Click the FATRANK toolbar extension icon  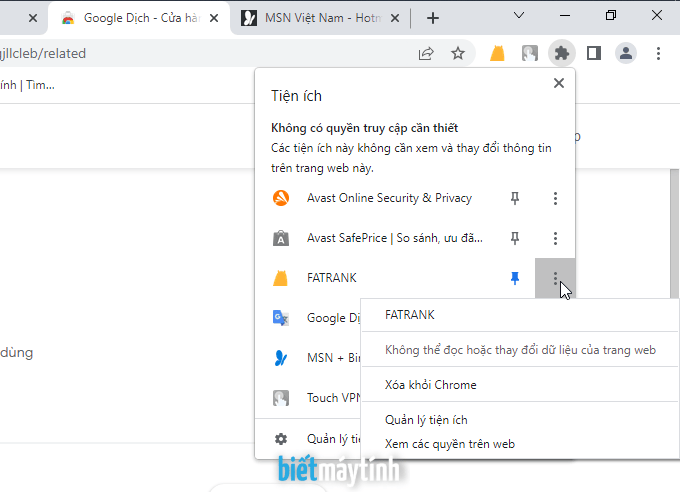pos(497,53)
